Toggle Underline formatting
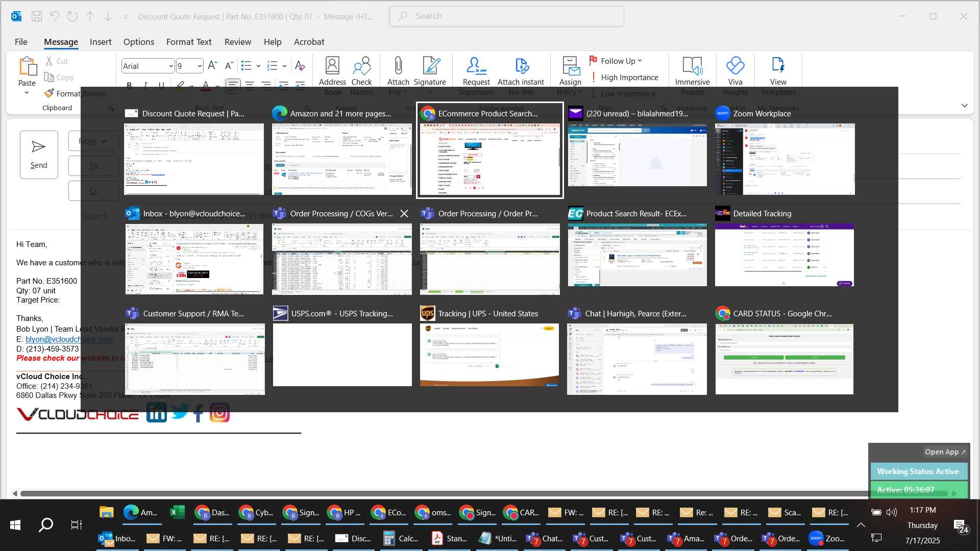 pyautogui.click(x=161, y=85)
